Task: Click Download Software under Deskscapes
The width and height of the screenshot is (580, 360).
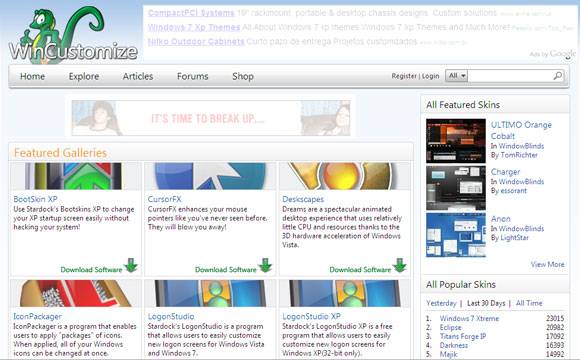Action: [360, 270]
